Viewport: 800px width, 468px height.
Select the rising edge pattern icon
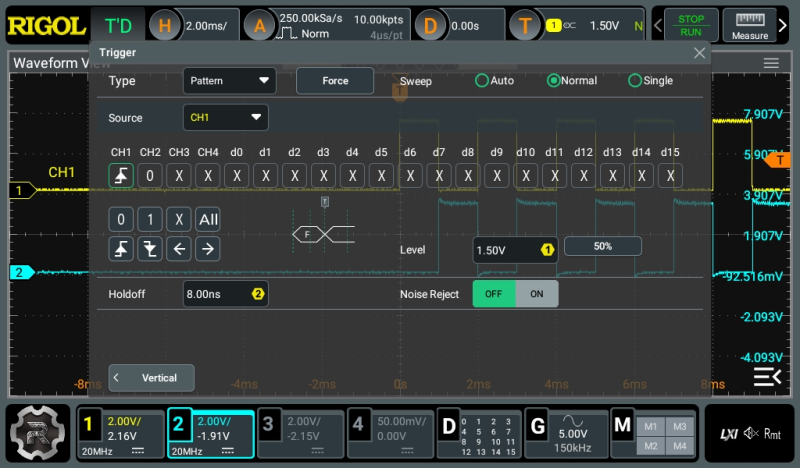tap(121, 249)
